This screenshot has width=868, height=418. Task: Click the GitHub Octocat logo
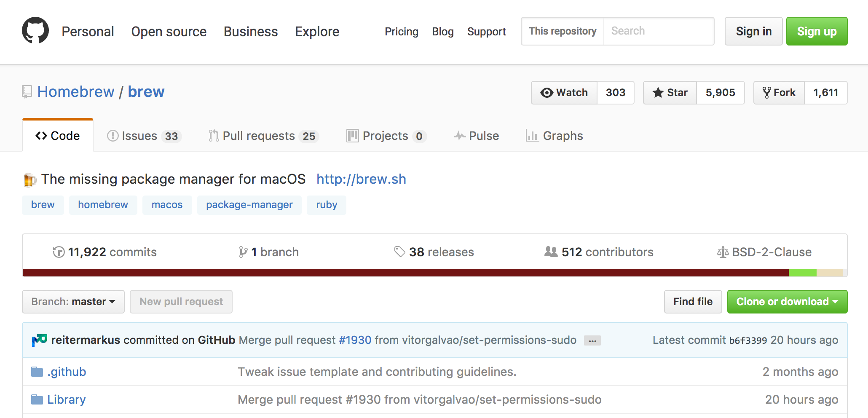click(x=35, y=30)
